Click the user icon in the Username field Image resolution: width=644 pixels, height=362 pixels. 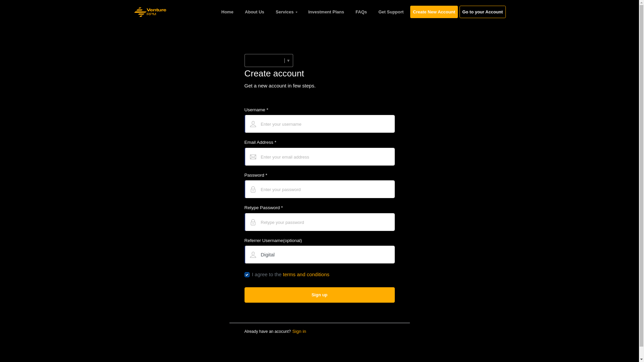pos(253,124)
